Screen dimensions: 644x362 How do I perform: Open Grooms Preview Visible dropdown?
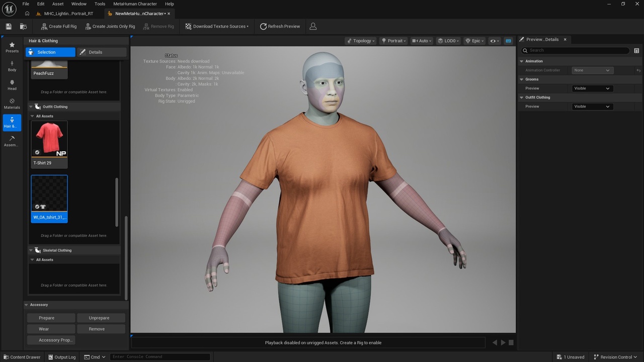click(x=592, y=88)
